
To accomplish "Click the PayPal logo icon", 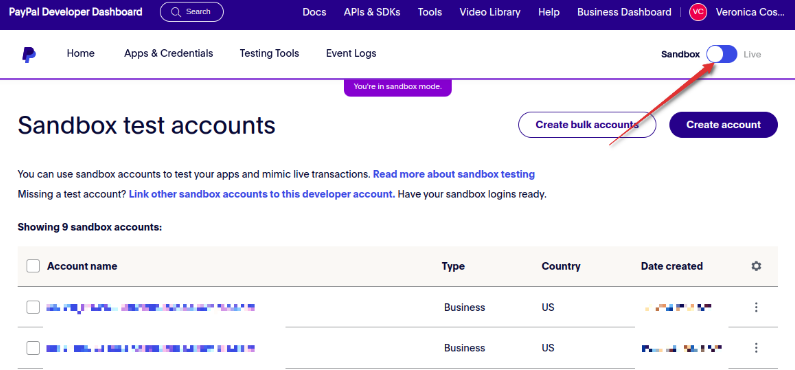I will pos(29,54).
